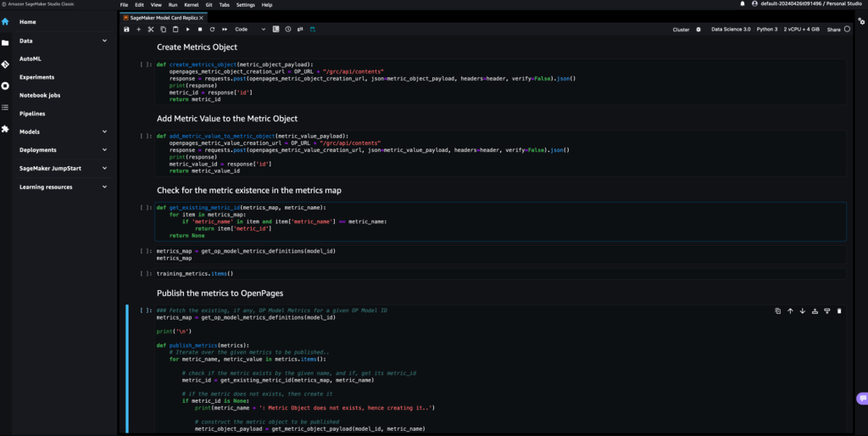Go to Home in the sidebar
The width and height of the screenshot is (868, 436).
pos(28,22)
